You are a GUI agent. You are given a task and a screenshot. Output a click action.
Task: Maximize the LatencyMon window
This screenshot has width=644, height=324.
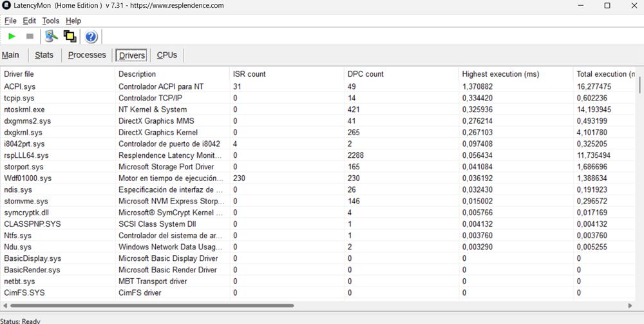coord(607,6)
